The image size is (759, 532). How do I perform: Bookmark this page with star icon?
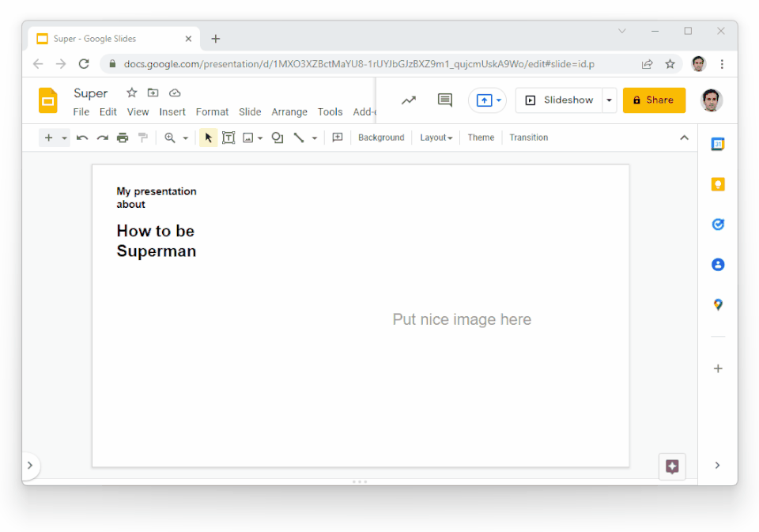[x=670, y=64]
